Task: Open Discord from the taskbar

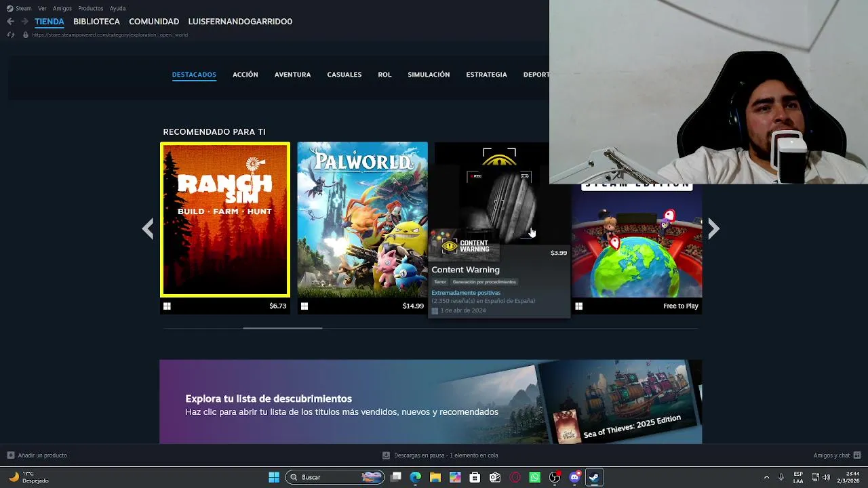Action: click(574, 477)
